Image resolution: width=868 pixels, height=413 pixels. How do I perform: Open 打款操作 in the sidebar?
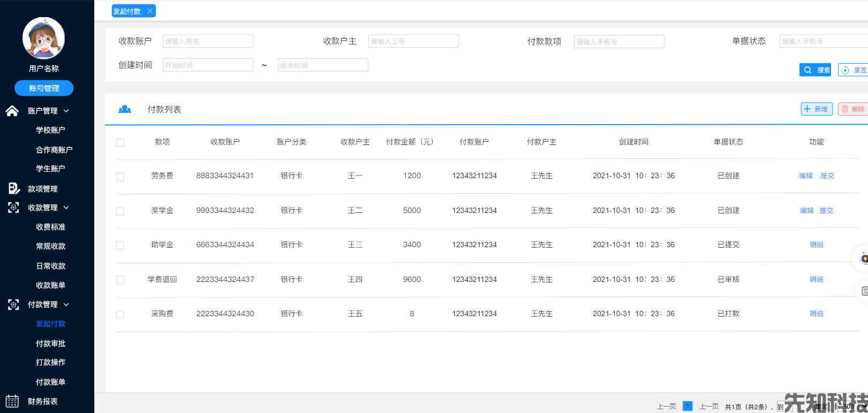coord(50,362)
